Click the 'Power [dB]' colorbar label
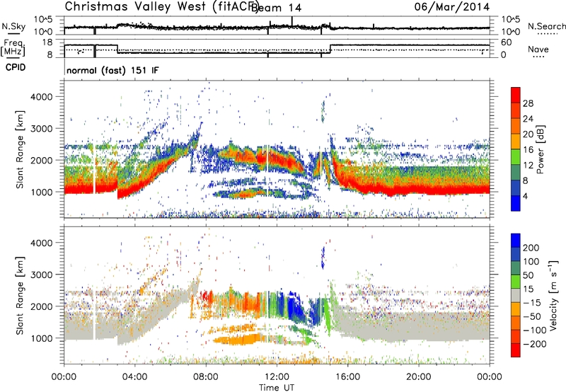Screen dimensions: 566x392 point(540,149)
